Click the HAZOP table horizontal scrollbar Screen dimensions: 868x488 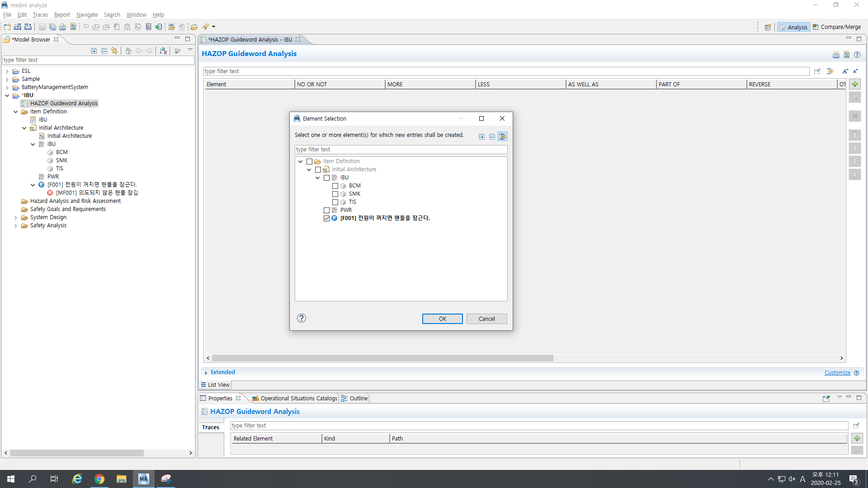click(382, 358)
